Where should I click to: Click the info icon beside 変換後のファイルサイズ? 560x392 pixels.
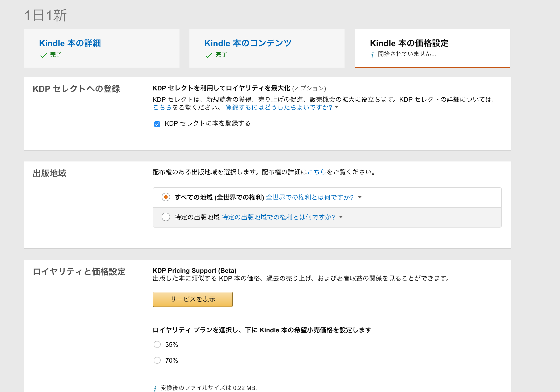[155, 388]
